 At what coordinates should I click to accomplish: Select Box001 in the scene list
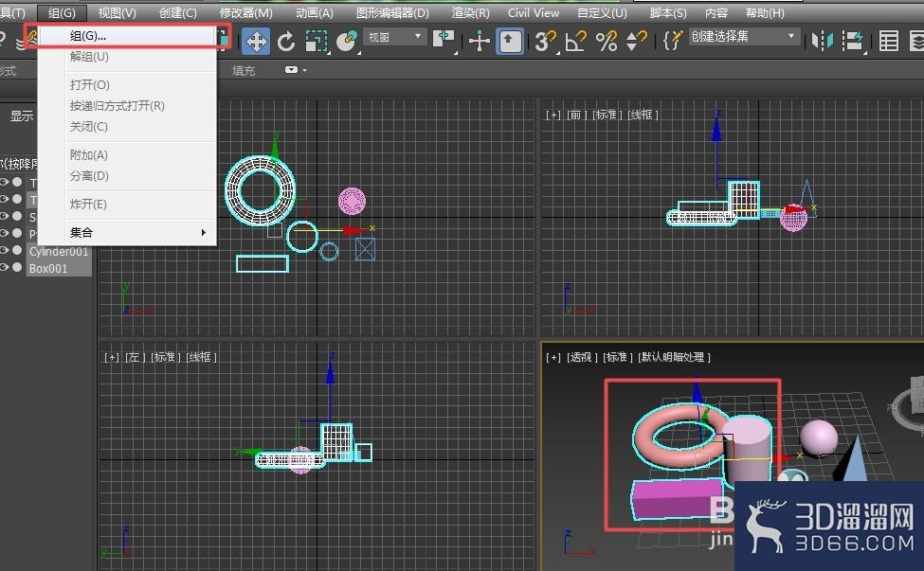[x=48, y=268]
